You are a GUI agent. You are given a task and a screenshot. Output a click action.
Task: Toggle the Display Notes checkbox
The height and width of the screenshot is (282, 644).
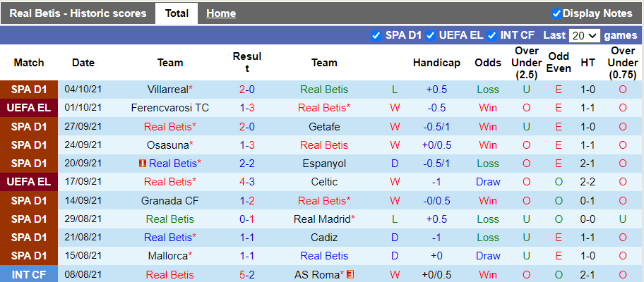(x=556, y=13)
